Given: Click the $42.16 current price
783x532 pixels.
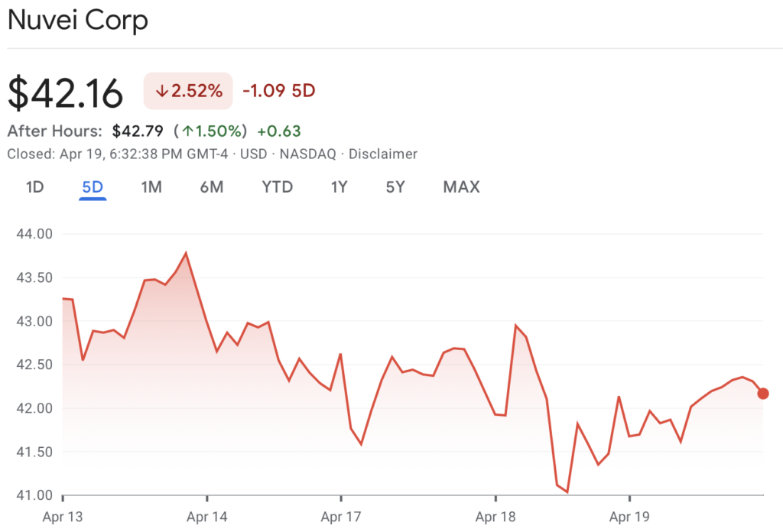Looking at the screenshot, I should 66,93.
